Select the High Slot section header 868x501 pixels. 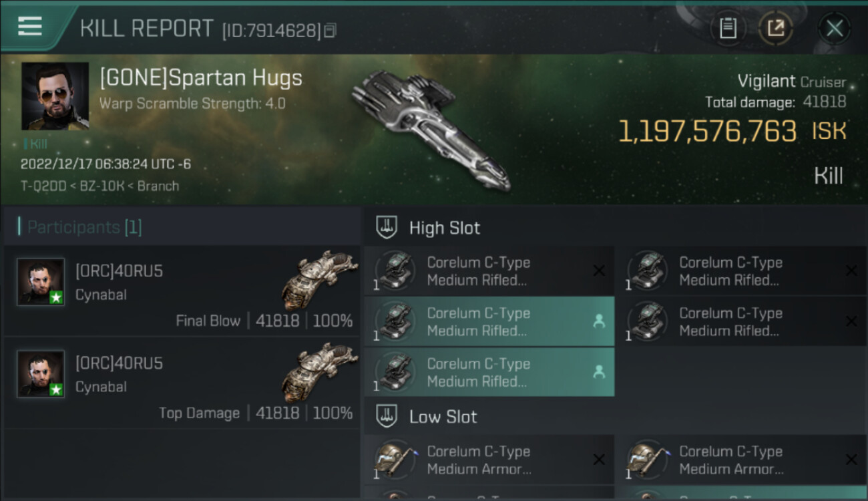[x=444, y=228]
